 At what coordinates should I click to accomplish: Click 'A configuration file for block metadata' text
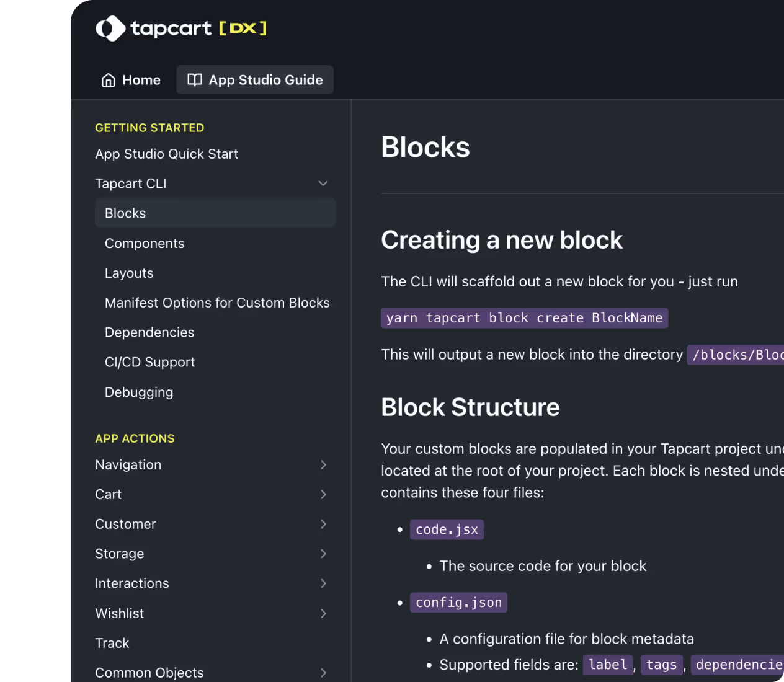[567, 639]
